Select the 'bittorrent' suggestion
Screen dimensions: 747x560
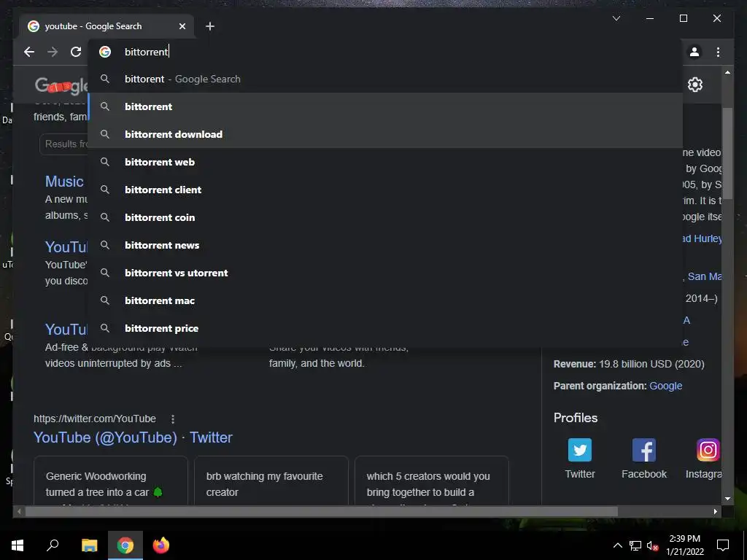point(385,106)
